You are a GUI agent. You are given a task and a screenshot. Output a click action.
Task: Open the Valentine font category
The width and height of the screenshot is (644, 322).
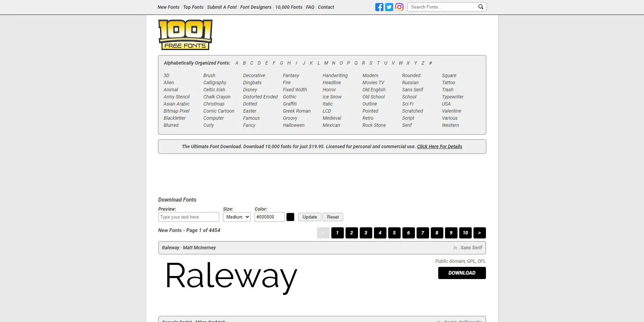[451, 111]
